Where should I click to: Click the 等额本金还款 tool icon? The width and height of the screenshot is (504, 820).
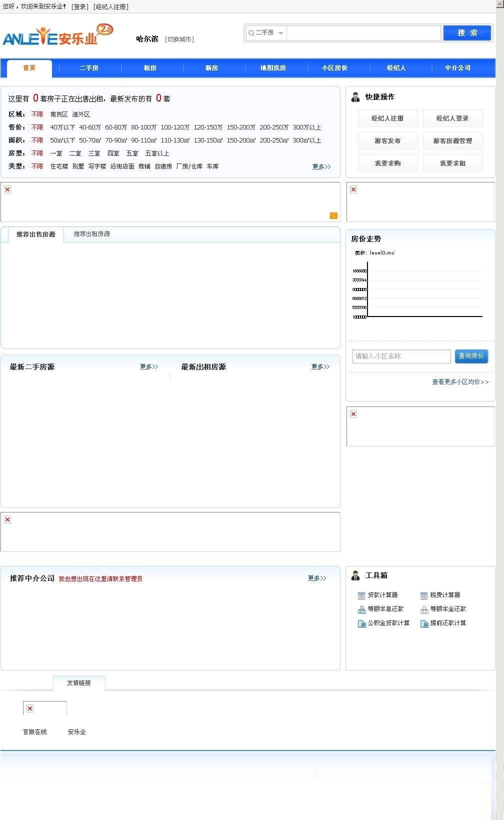click(424, 609)
